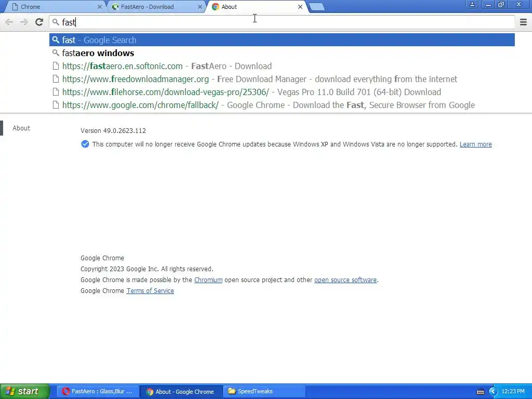Open the Terms of Service link
Image resolution: width=532 pixels, height=399 pixels.
click(x=150, y=291)
